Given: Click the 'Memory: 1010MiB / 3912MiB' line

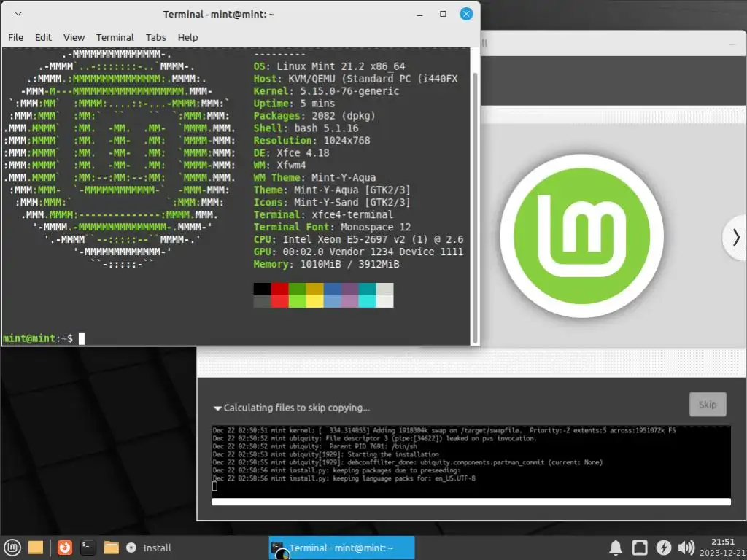Looking at the screenshot, I should pos(326,265).
